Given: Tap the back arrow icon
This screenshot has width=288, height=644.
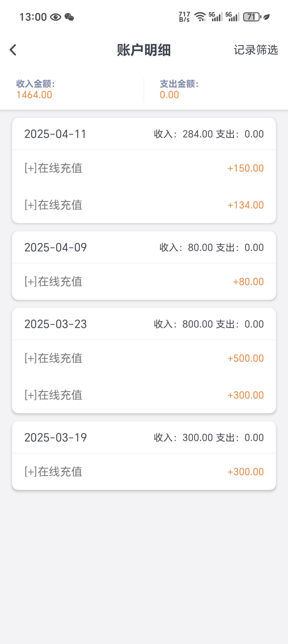Looking at the screenshot, I should click(13, 50).
